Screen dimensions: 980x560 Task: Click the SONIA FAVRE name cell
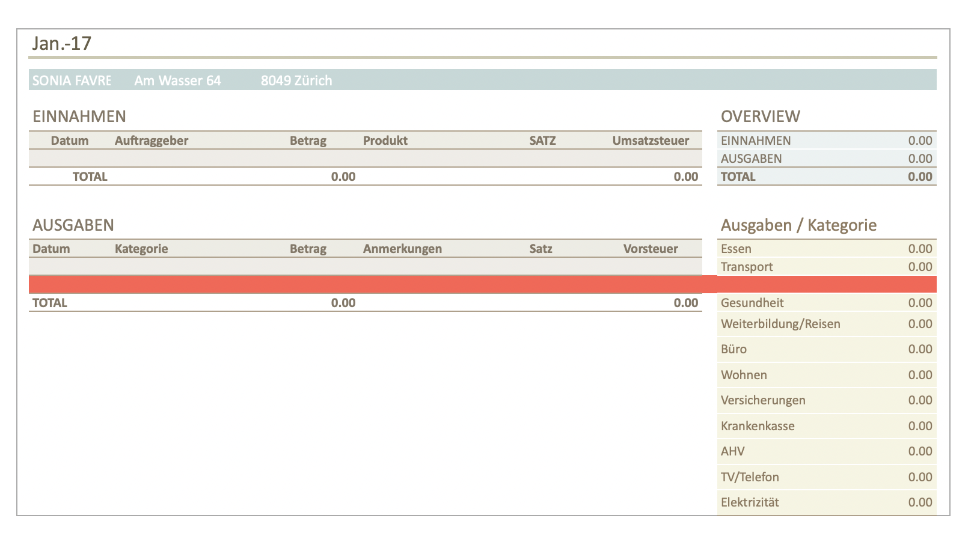[71, 81]
